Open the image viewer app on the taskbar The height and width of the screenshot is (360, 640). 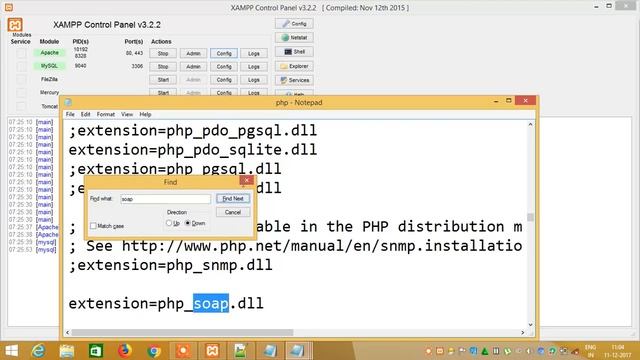[240, 351]
